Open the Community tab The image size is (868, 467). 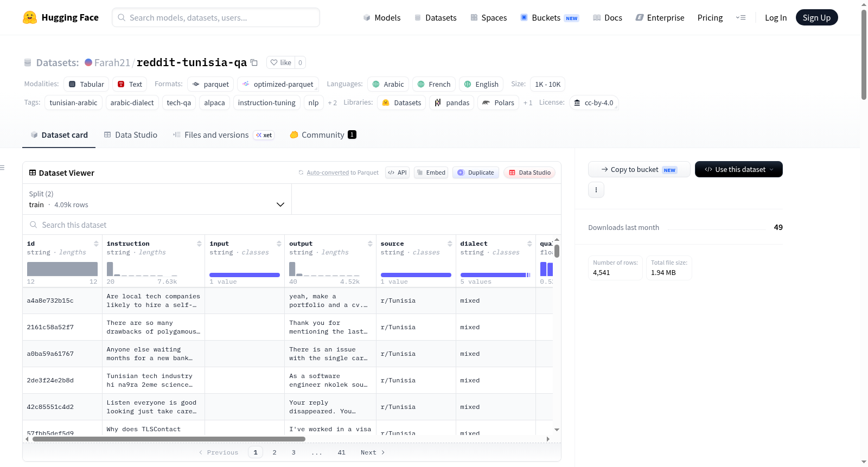[323, 135]
